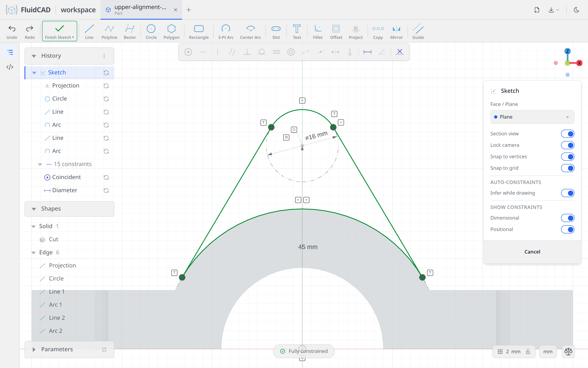Collapse the Solid group

click(33, 227)
